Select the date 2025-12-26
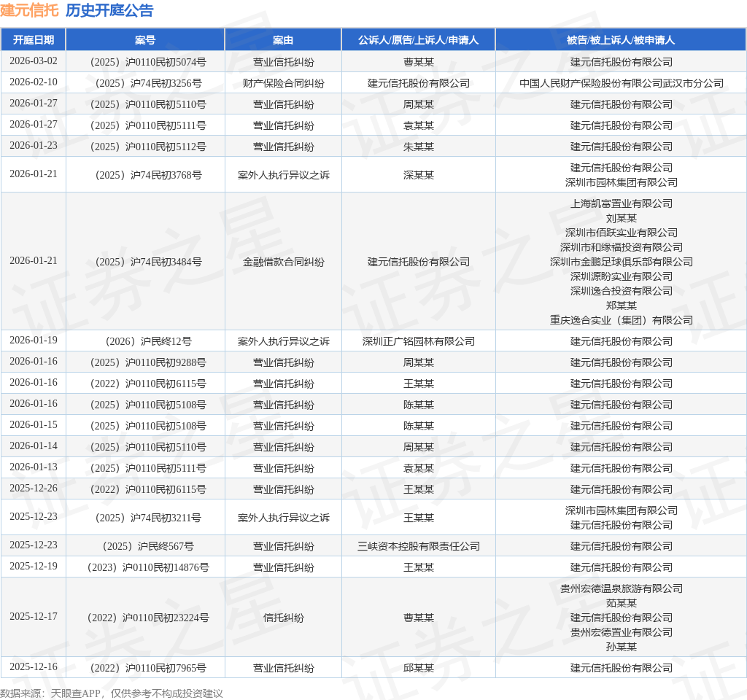Screen dimensions: 747x700 click(x=34, y=488)
